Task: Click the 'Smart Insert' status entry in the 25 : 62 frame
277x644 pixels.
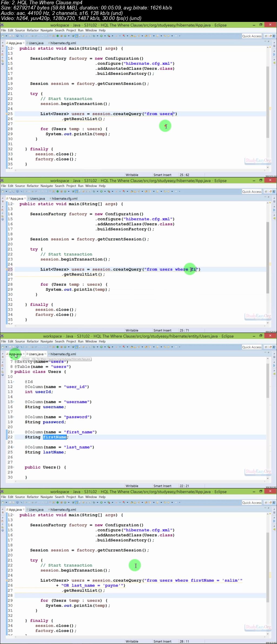Action: (x=162, y=175)
